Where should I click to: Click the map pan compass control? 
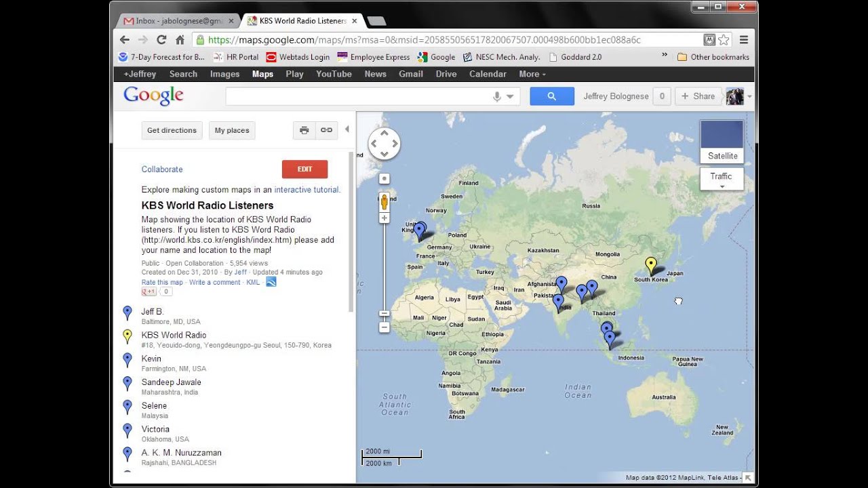pos(384,144)
